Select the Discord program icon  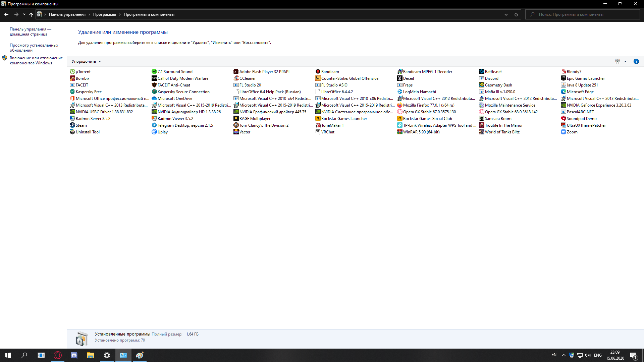(x=481, y=78)
